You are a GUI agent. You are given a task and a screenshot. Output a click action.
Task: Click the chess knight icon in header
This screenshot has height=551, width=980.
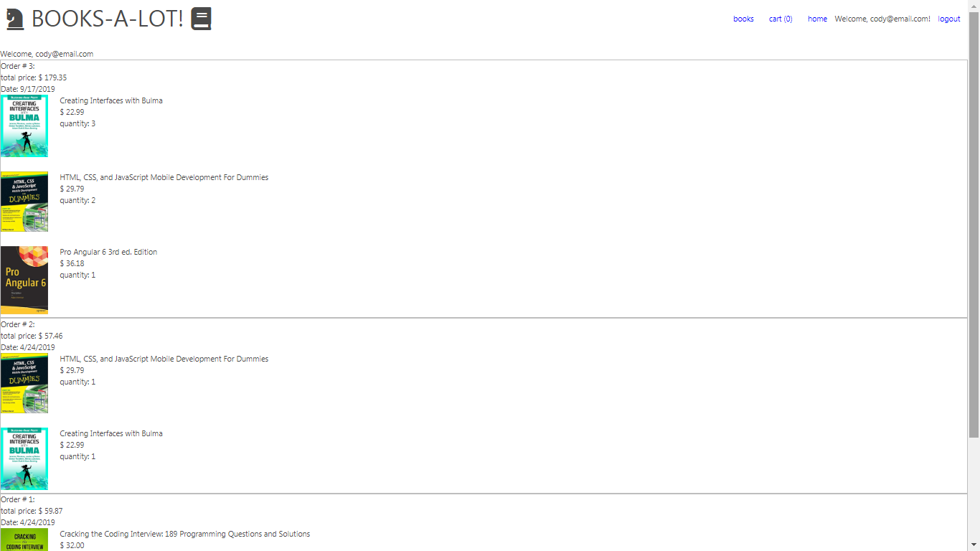14,19
